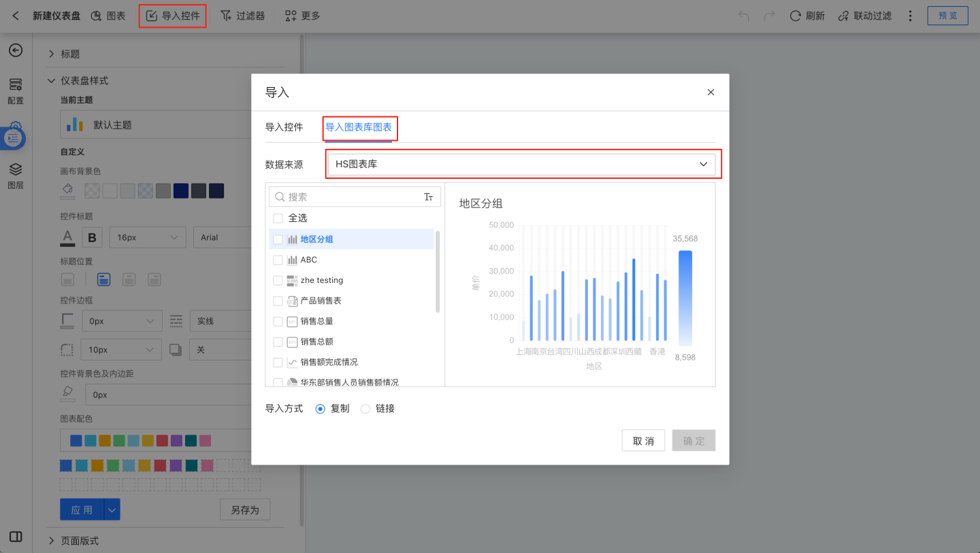
Task: Switch to the 导入控件 tab
Action: click(284, 127)
